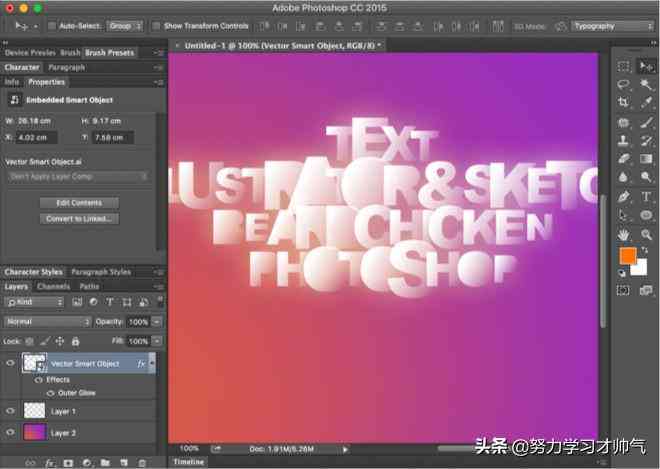Add a layer mask
Viewport: 660px width, 469px height.
[x=68, y=463]
